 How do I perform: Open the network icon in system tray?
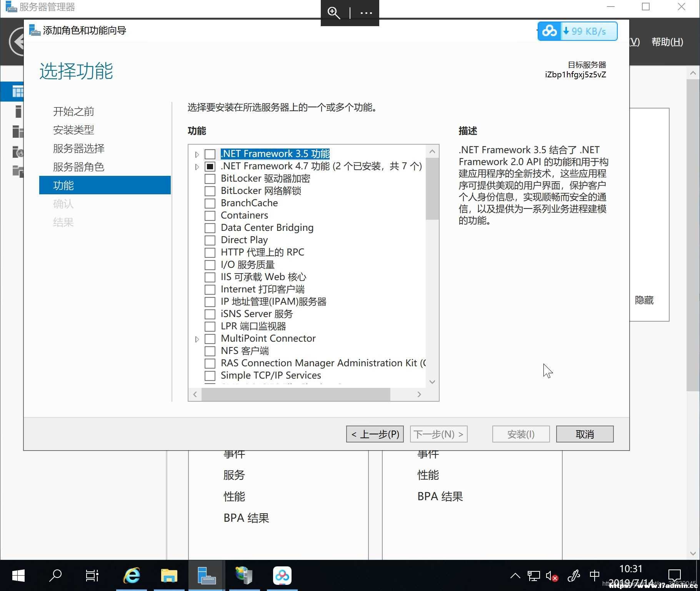[533, 576]
